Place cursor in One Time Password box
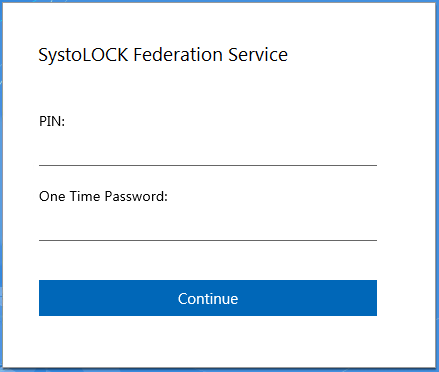The image size is (439, 372). coord(208,226)
